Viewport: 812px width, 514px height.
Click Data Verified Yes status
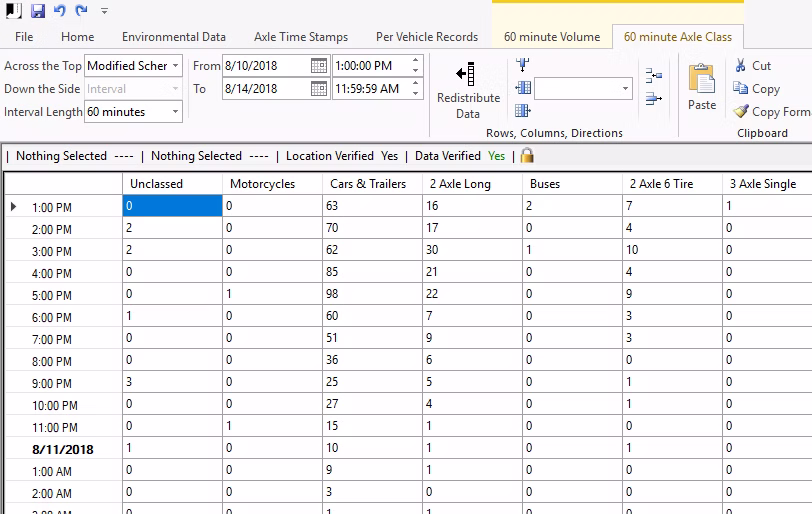(460, 156)
